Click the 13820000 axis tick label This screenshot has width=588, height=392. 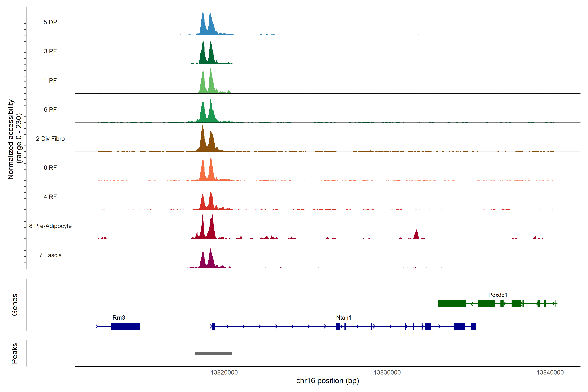224,372
